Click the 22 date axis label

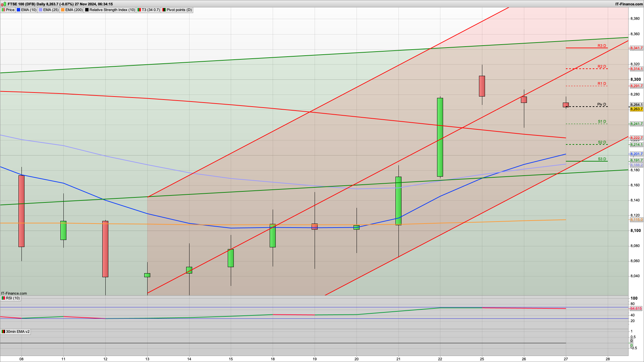(440, 359)
